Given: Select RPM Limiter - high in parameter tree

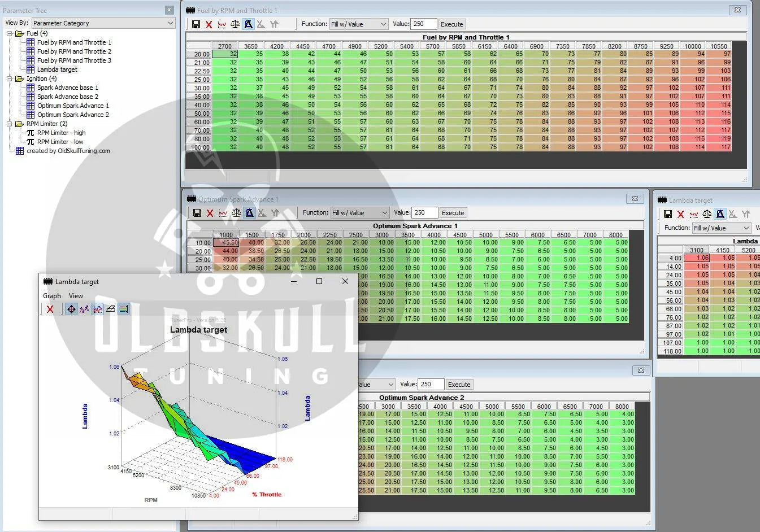Looking at the screenshot, I should pos(61,133).
